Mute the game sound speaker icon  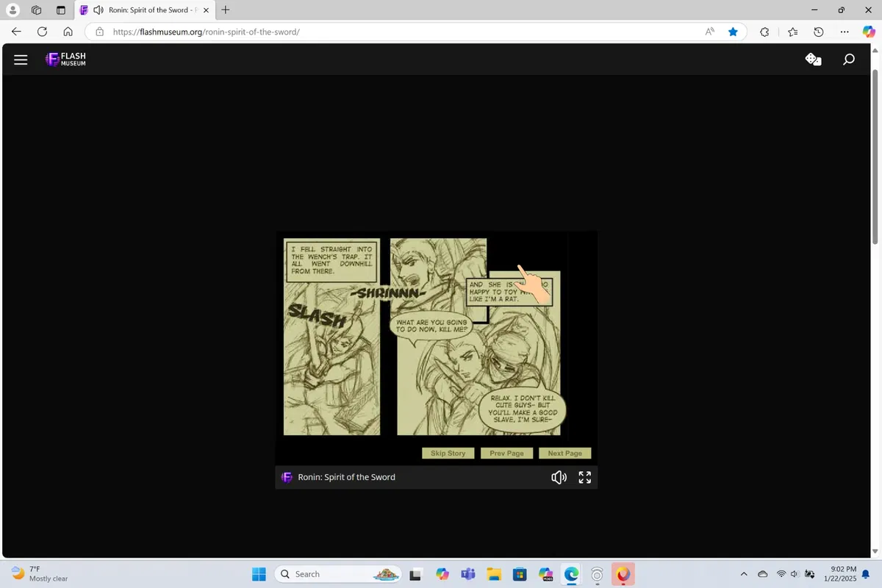coord(559,478)
